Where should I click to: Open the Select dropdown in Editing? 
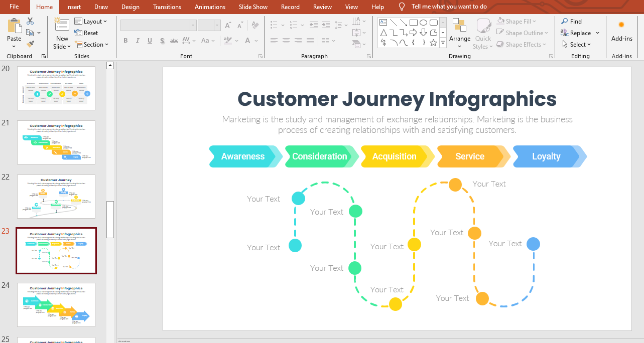[576, 44]
